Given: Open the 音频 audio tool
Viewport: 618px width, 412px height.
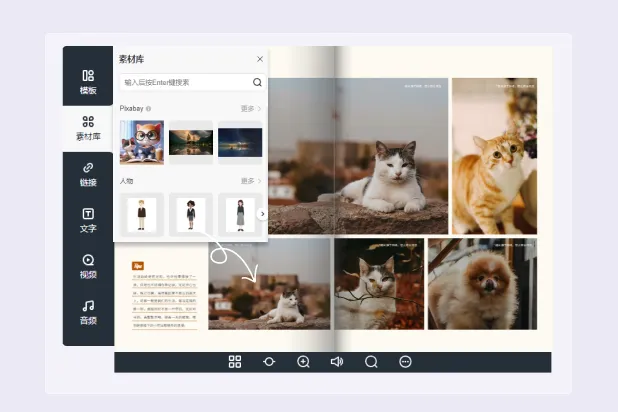Looking at the screenshot, I should coord(88,313).
